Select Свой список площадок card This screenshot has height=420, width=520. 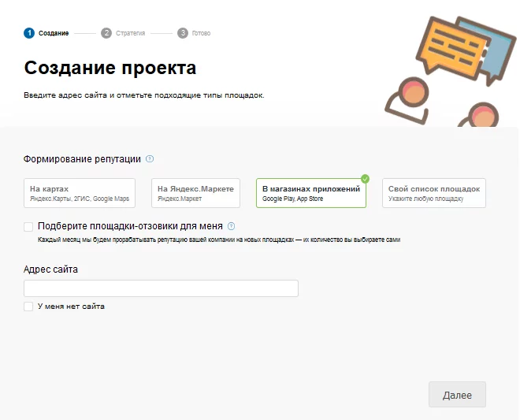pos(434,193)
